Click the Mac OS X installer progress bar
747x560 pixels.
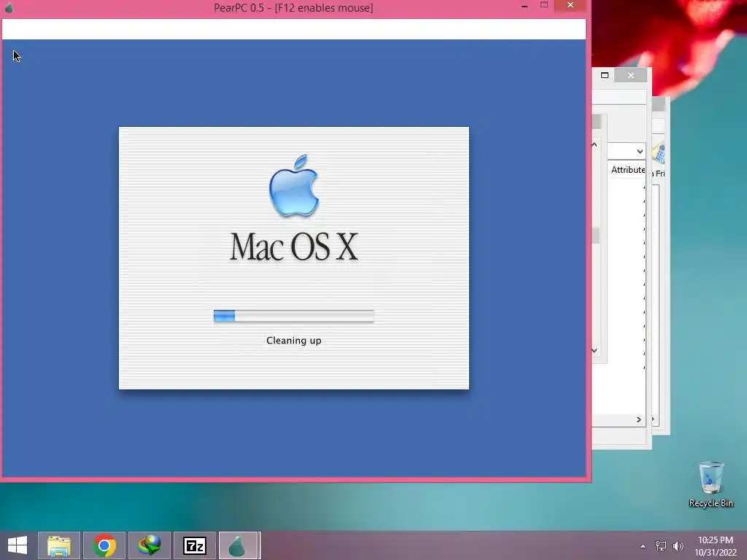[294, 316]
